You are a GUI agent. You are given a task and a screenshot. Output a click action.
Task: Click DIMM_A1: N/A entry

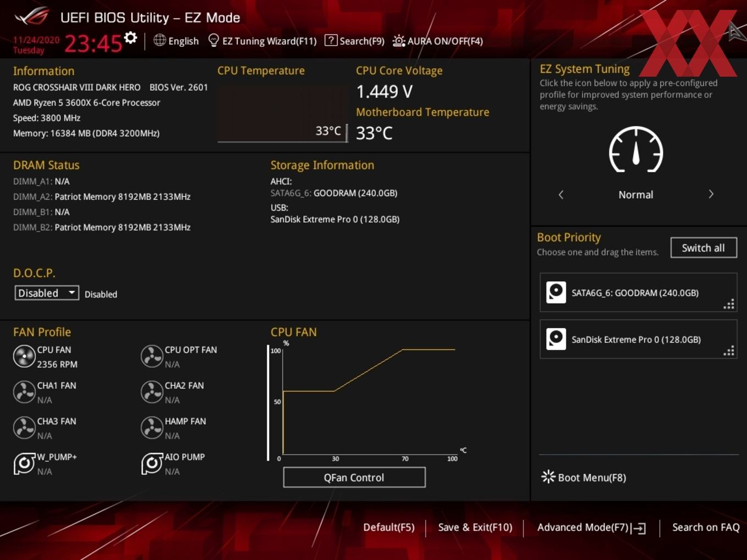[41, 181]
